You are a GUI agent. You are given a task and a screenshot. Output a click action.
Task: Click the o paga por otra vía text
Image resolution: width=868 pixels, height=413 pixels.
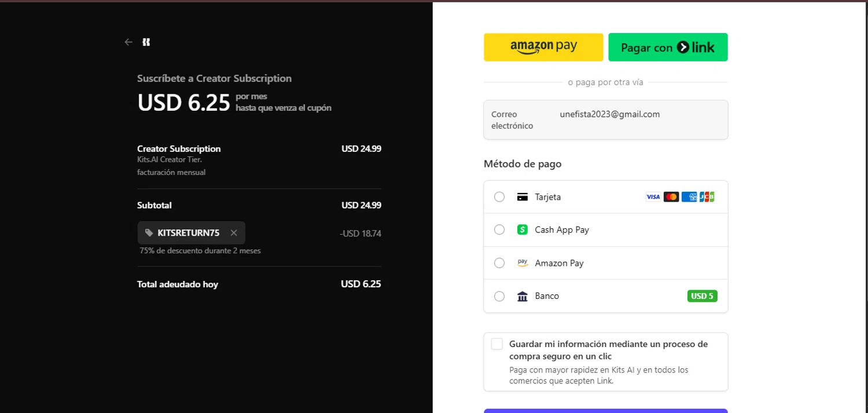(x=605, y=82)
